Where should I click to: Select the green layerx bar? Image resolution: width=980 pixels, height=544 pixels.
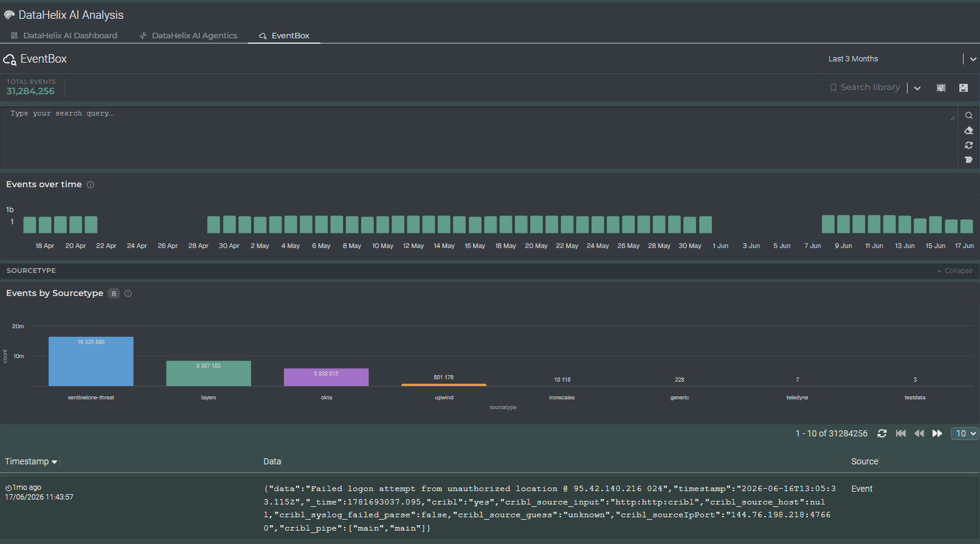coord(209,374)
